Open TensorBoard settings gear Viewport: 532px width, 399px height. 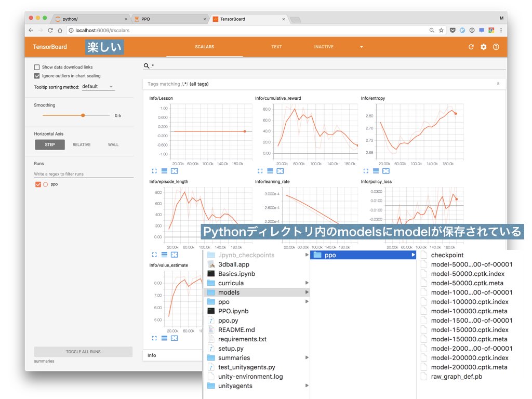click(484, 47)
